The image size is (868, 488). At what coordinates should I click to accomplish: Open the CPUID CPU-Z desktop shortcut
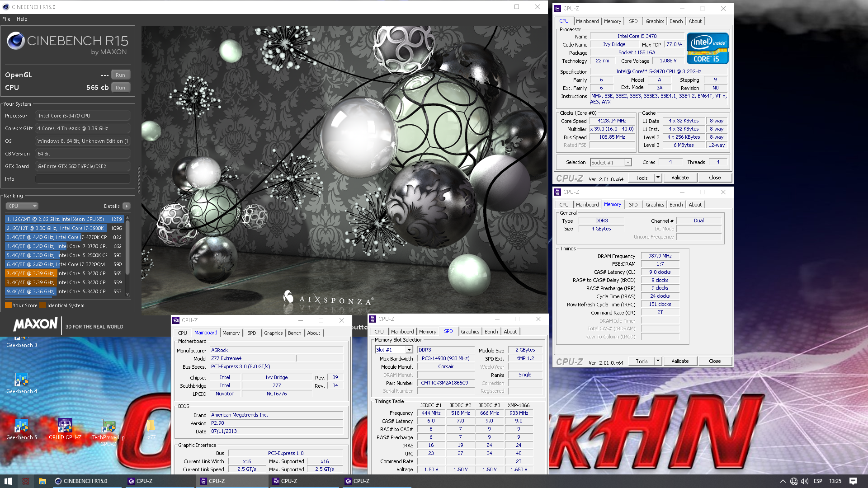click(x=65, y=429)
